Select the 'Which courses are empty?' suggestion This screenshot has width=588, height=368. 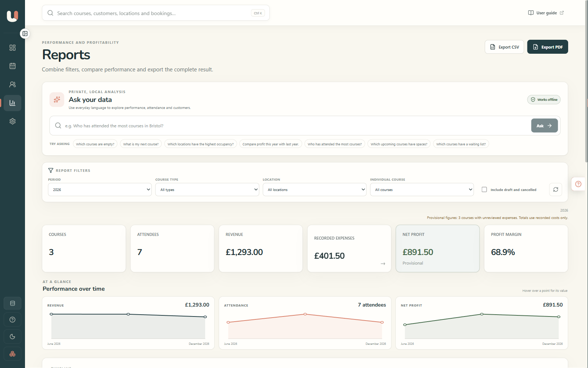coord(95,144)
